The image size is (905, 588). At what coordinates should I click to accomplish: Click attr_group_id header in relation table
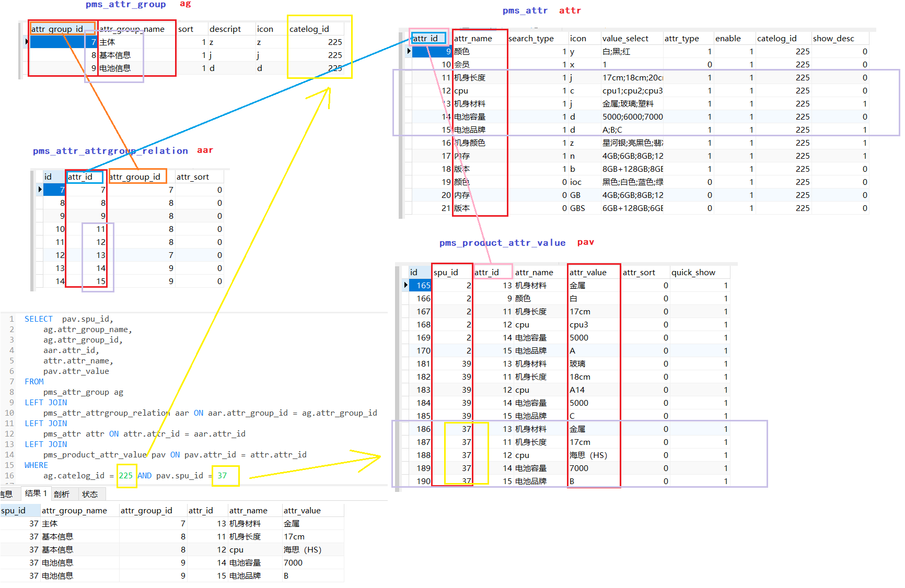pos(135,177)
